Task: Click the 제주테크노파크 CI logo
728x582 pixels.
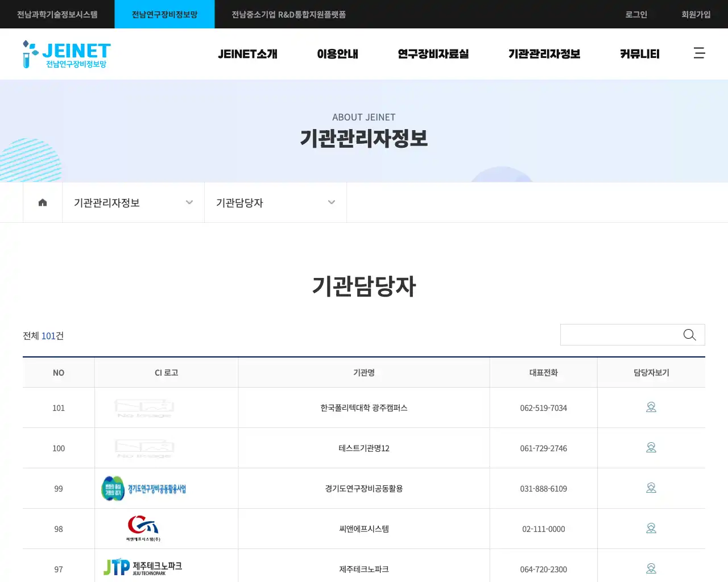Action: pyautogui.click(x=142, y=567)
